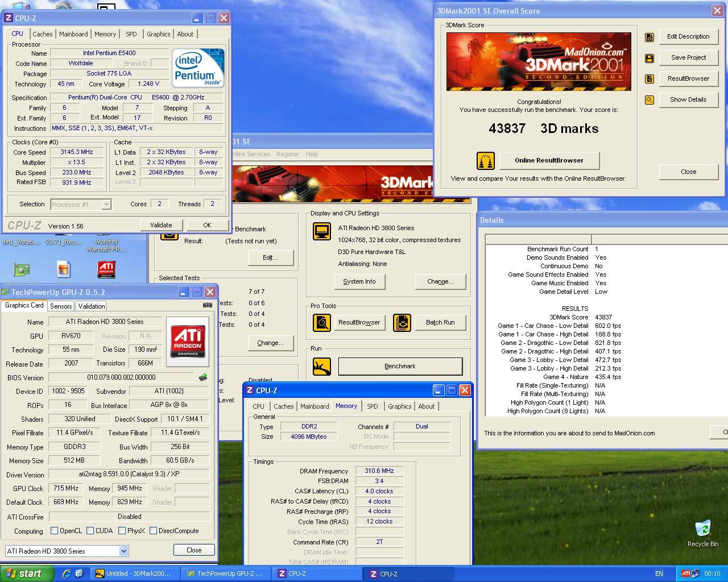
Task: Click the DRAM Frequency 310.6 MHz field
Action: 379,471
